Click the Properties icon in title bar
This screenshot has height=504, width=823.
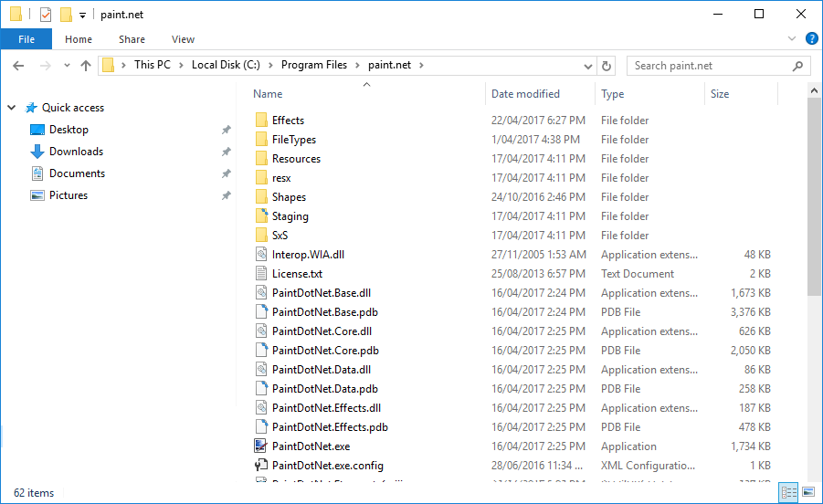click(x=46, y=15)
